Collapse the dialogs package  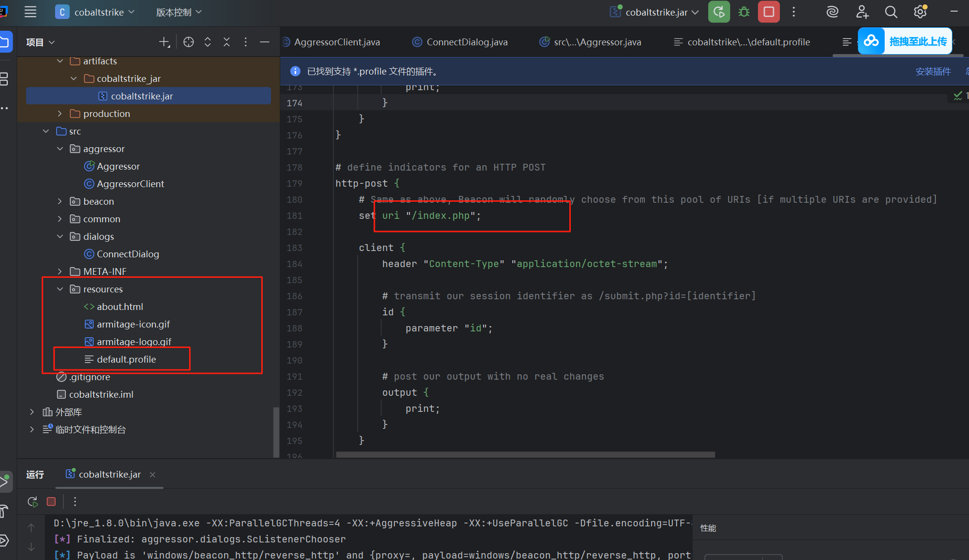click(x=60, y=236)
